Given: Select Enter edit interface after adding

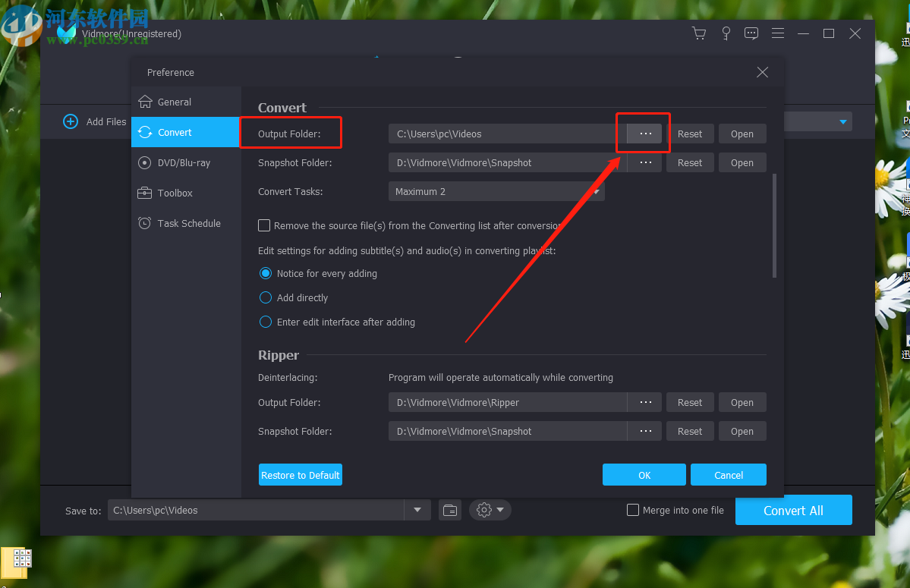Looking at the screenshot, I should click(x=265, y=322).
